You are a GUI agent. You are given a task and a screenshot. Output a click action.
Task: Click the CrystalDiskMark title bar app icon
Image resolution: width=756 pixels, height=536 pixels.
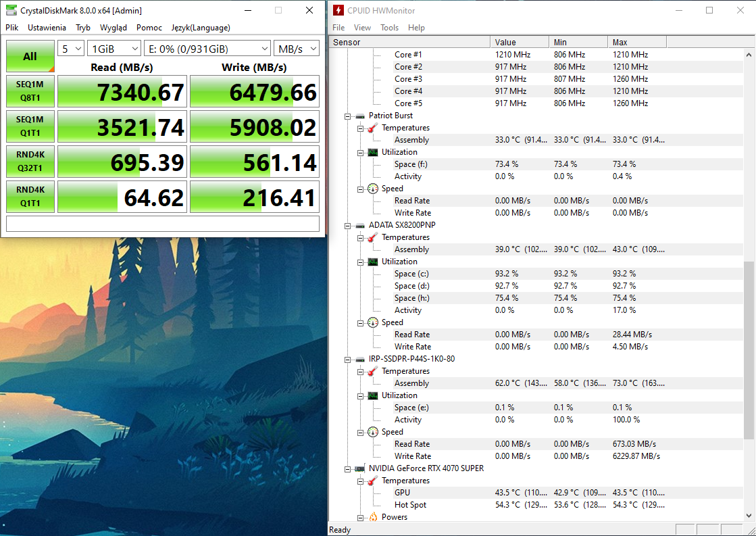pos(11,10)
